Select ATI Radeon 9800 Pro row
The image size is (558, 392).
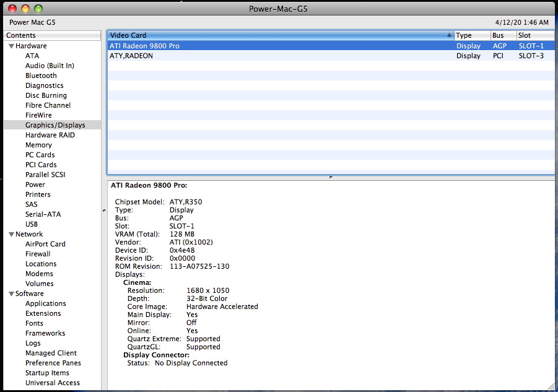[331, 46]
